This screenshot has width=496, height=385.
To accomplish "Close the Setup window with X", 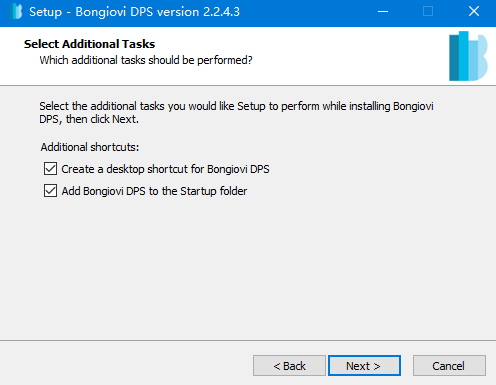I will [474, 12].
